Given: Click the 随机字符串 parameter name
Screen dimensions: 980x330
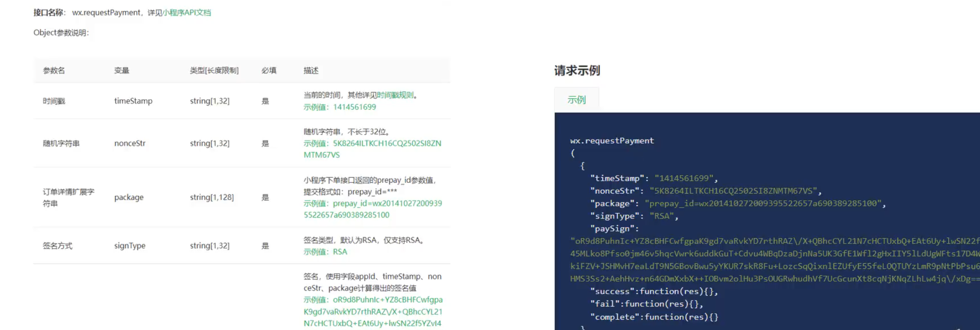Looking at the screenshot, I should click(61, 143).
